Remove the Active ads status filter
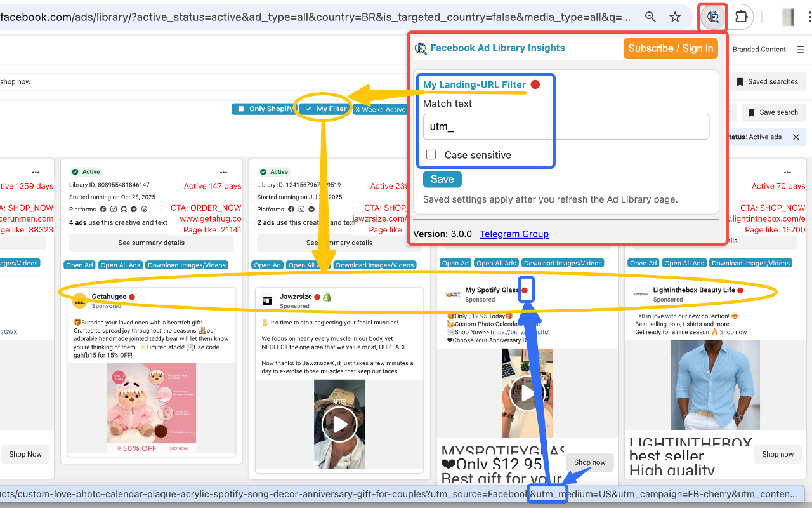Viewport: 812px width, 508px height. [x=796, y=137]
